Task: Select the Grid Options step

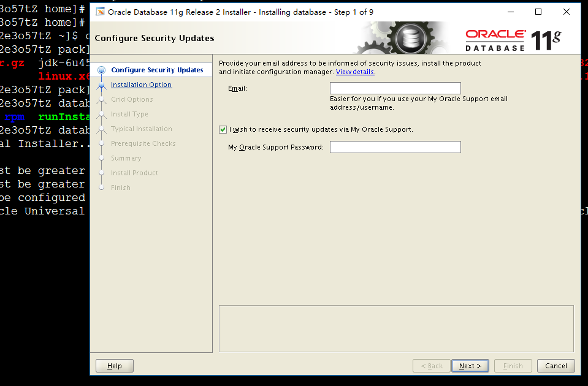Action: pos(132,99)
